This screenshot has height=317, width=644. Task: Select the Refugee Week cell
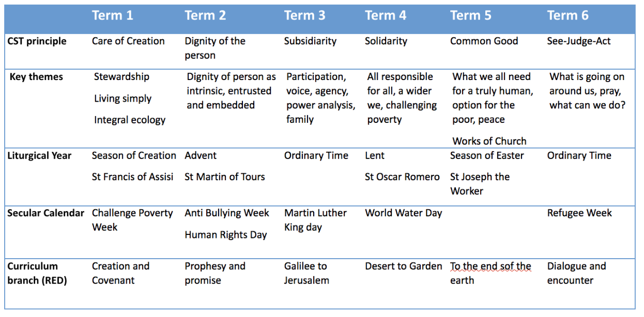579,213
